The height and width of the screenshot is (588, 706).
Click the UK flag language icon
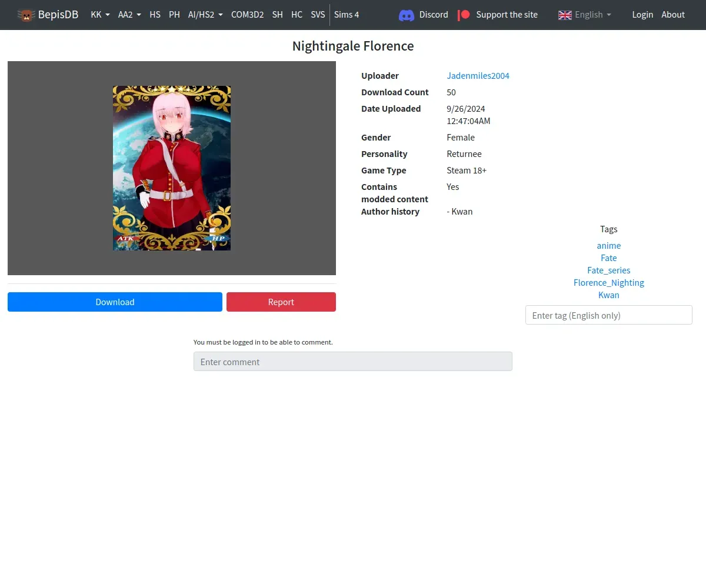pos(565,15)
